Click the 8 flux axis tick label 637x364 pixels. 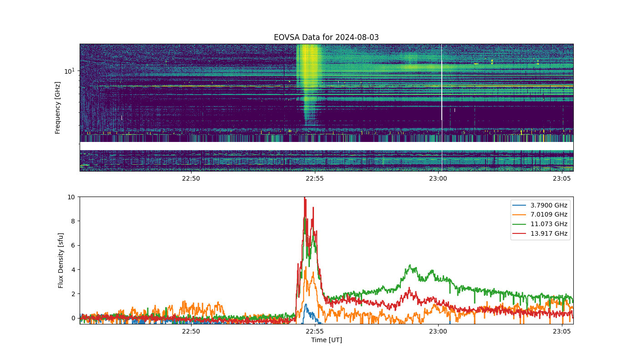(74, 221)
